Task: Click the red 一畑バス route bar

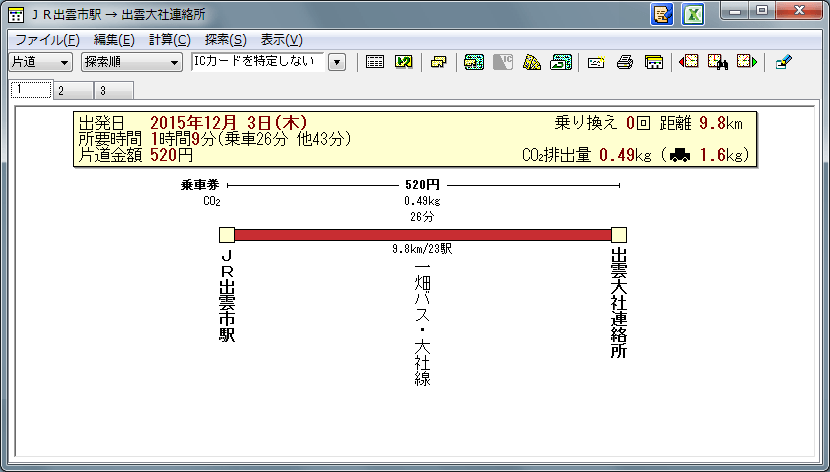Action: [x=422, y=234]
